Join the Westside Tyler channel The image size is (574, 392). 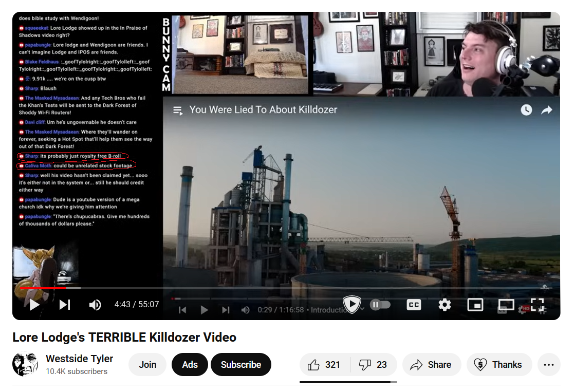(147, 365)
